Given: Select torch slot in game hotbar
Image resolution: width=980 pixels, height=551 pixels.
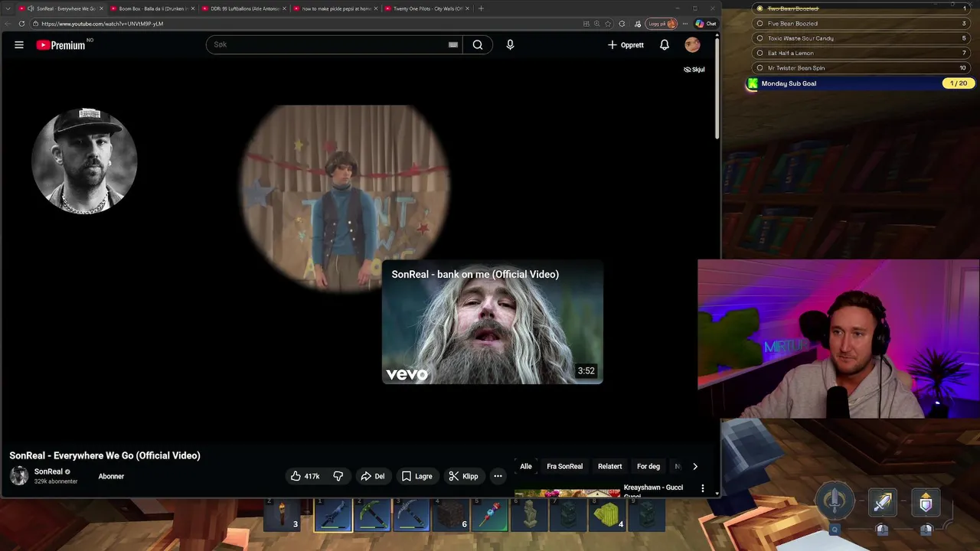Looking at the screenshot, I should 283,515.
